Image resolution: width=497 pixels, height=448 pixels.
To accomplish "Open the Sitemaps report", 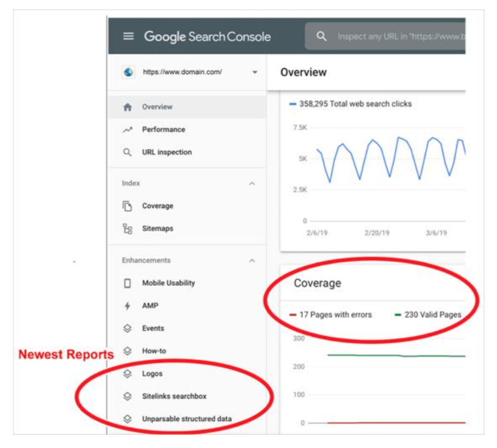I will click(x=187, y=228).
